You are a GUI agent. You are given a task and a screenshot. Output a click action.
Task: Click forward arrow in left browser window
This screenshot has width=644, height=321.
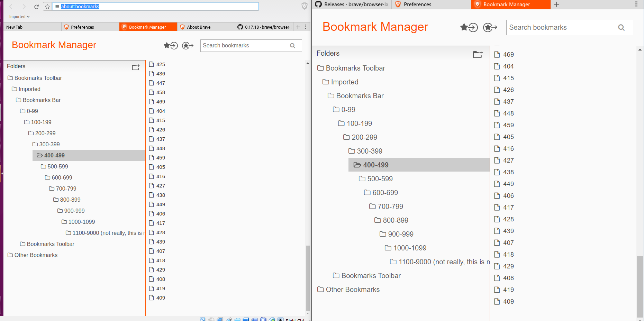(24, 7)
